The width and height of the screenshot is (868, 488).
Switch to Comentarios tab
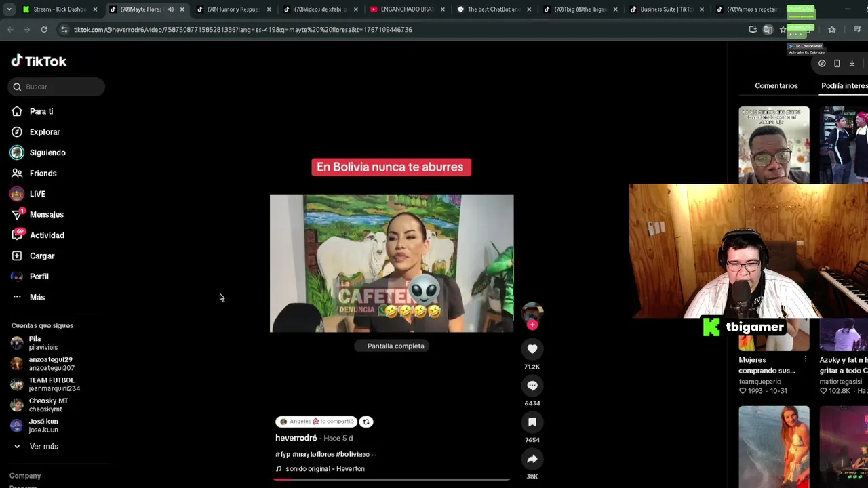click(x=776, y=85)
